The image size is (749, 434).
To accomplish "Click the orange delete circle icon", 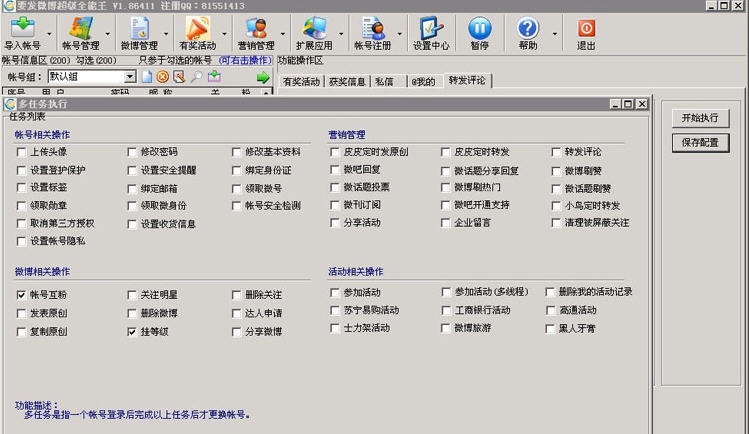I will coord(163,77).
